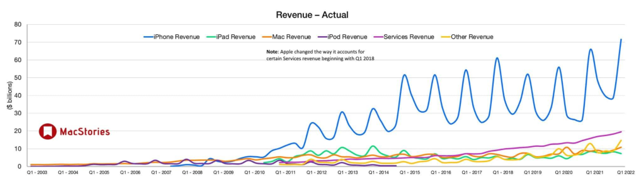Click the 60 y-axis label
Screen dimensions: 644x180
18,60
